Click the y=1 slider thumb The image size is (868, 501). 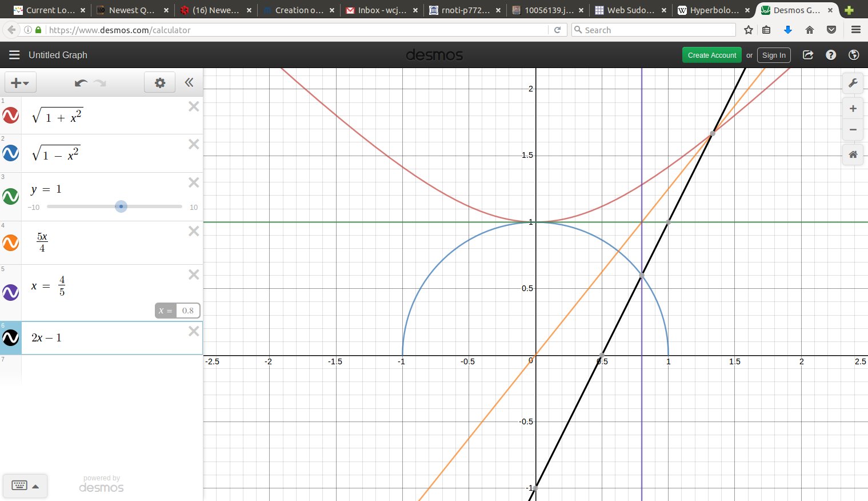tap(121, 206)
